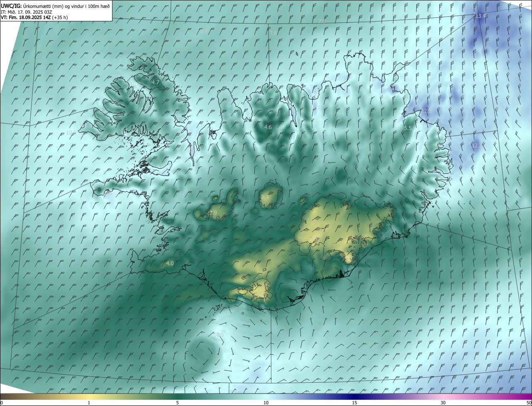Click the 5.5 value label
532x406 pixels.
pos(408,129)
